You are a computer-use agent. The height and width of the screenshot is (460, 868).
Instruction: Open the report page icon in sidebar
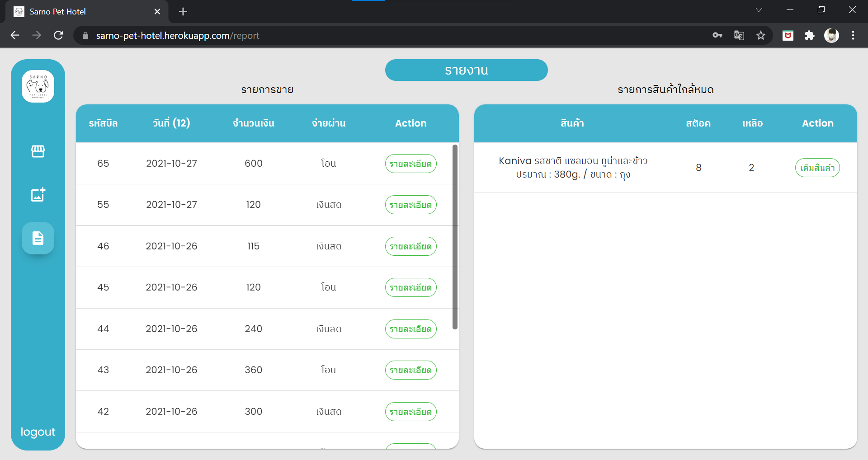pos(38,238)
